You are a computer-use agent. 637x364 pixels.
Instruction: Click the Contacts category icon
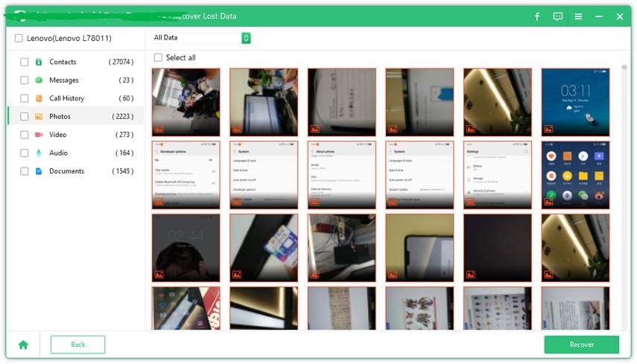[39, 62]
